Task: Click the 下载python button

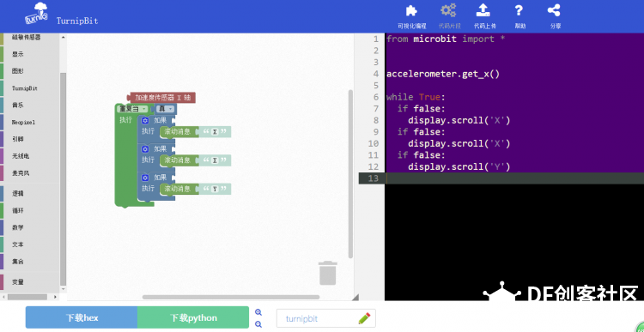Action: (x=193, y=317)
